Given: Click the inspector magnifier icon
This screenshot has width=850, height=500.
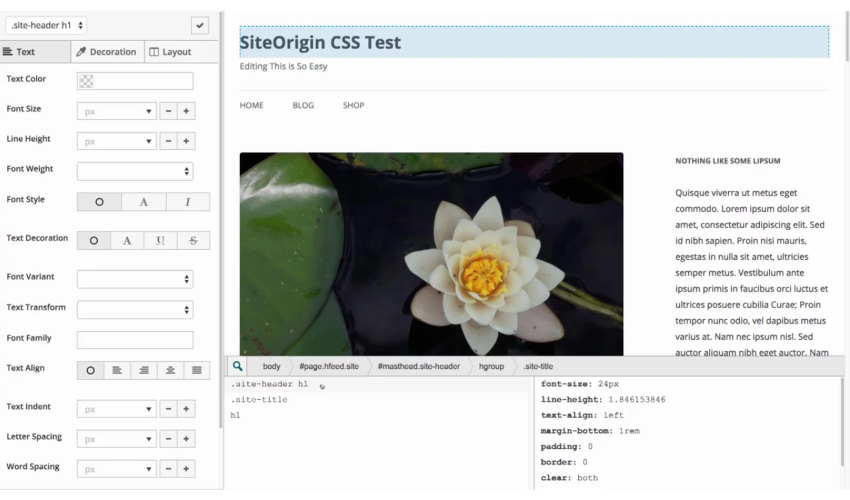Looking at the screenshot, I should pos(237,366).
